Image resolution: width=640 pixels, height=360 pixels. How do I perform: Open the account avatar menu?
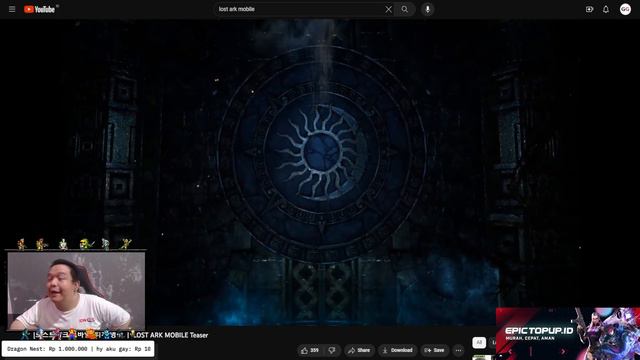625,9
